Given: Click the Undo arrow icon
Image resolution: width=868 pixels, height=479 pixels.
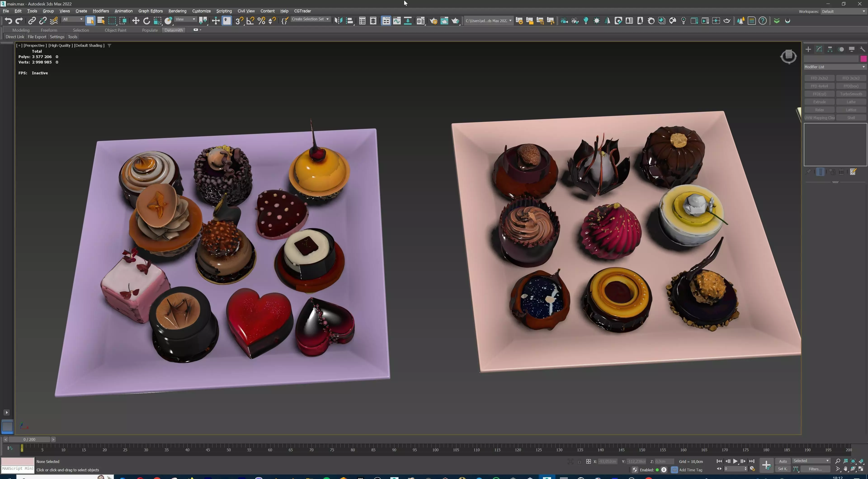Looking at the screenshot, I should (8, 21).
